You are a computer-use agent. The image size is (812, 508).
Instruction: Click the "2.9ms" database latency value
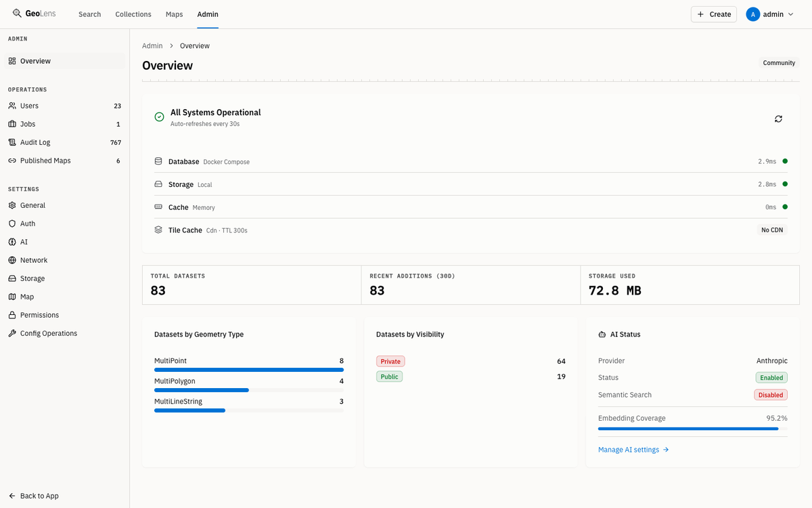tap(767, 162)
